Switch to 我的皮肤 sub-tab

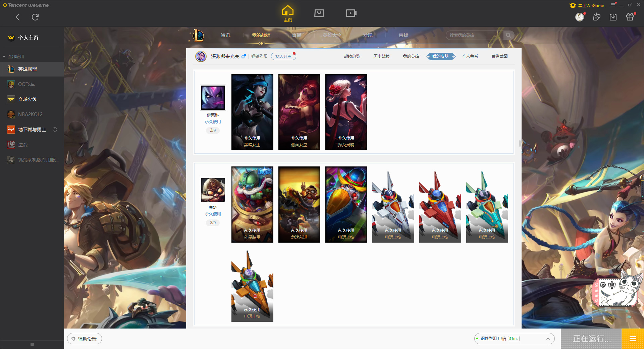pyautogui.click(x=440, y=56)
